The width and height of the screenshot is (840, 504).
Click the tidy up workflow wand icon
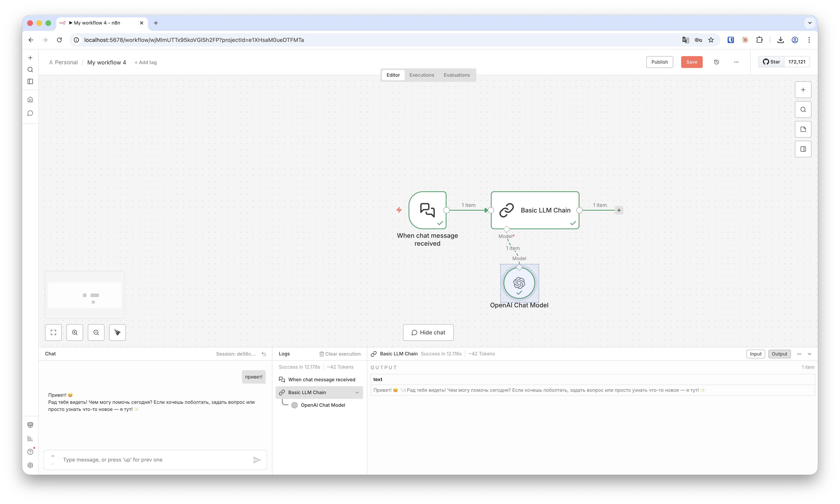(117, 332)
